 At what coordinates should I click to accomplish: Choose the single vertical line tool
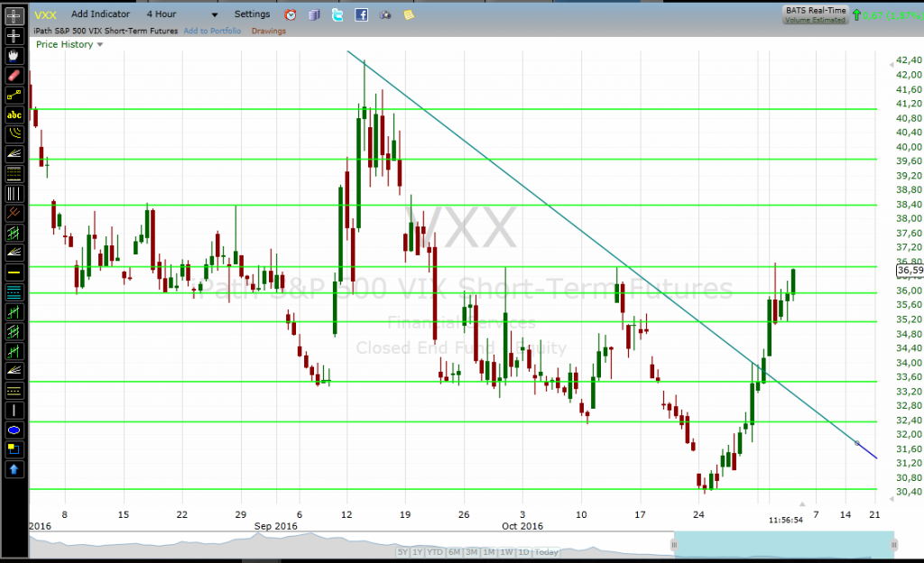pos(14,411)
